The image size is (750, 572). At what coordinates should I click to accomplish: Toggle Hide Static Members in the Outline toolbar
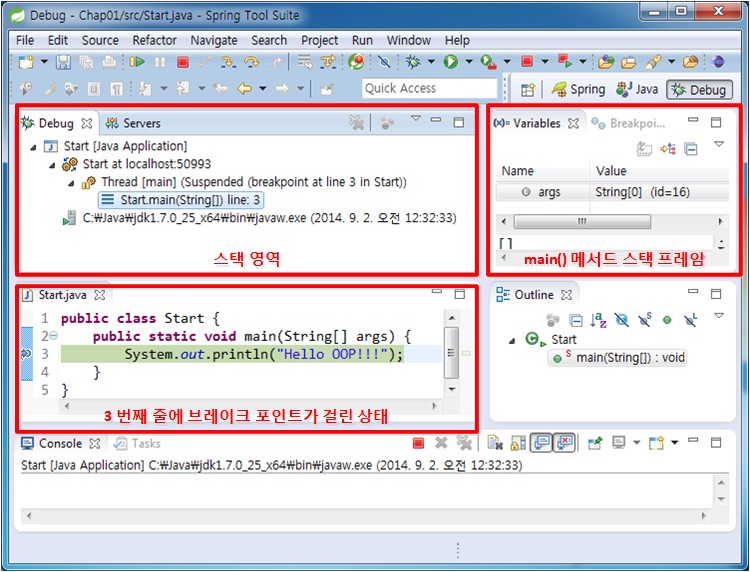(645, 320)
